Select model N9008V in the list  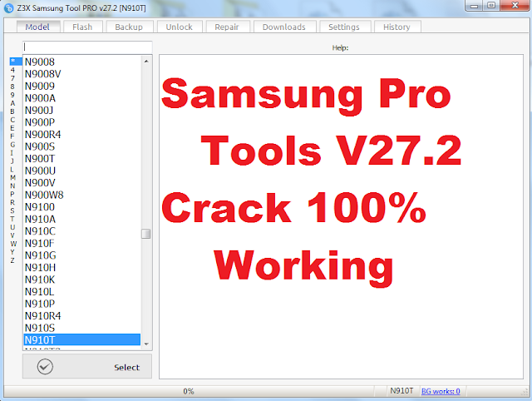pos(81,74)
